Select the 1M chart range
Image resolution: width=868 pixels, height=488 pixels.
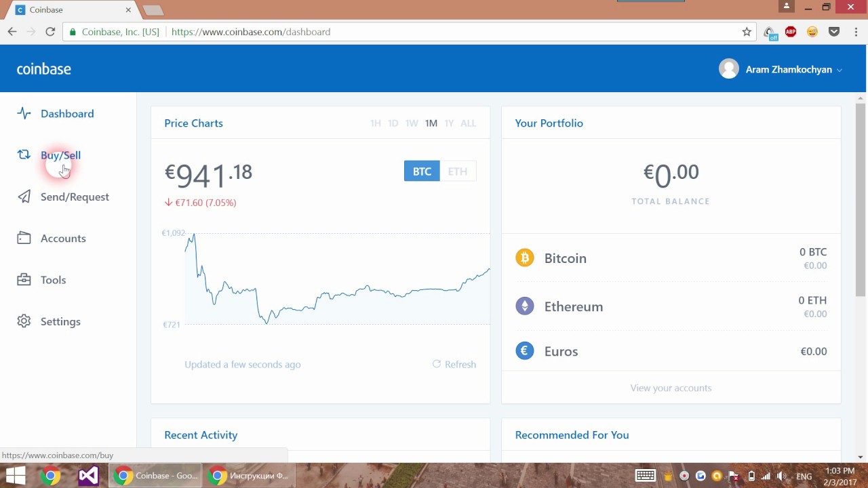click(x=431, y=123)
